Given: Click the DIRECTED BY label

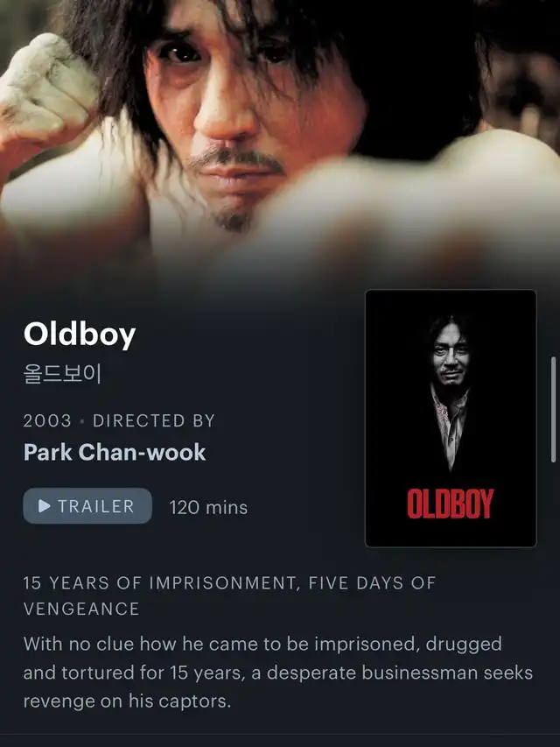Looking at the screenshot, I should (x=154, y=420).
